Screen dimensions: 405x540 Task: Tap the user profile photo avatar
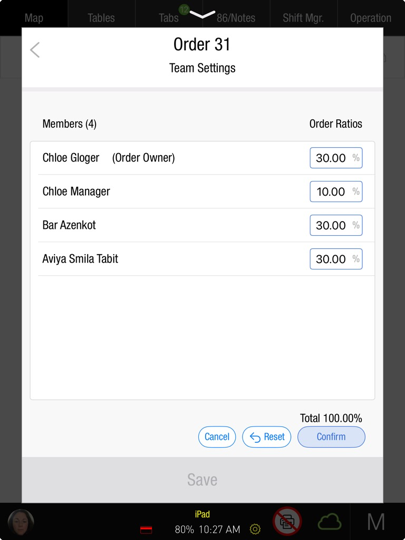point(21,523)
